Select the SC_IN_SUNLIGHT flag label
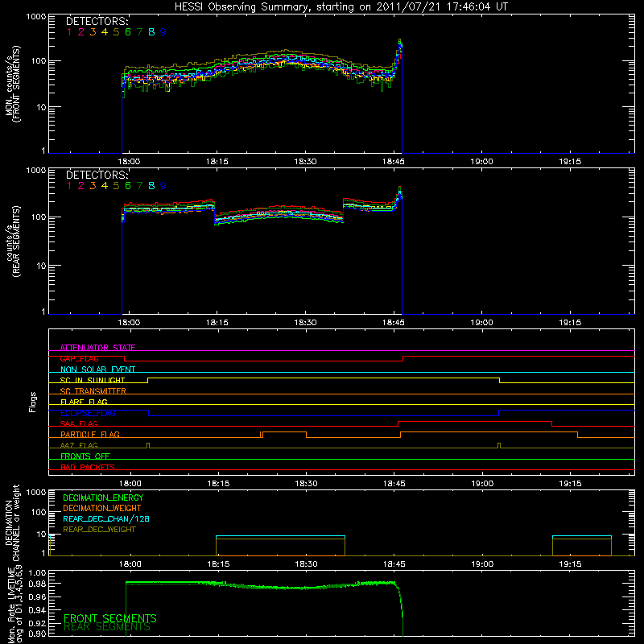 [x=93, y=380]
